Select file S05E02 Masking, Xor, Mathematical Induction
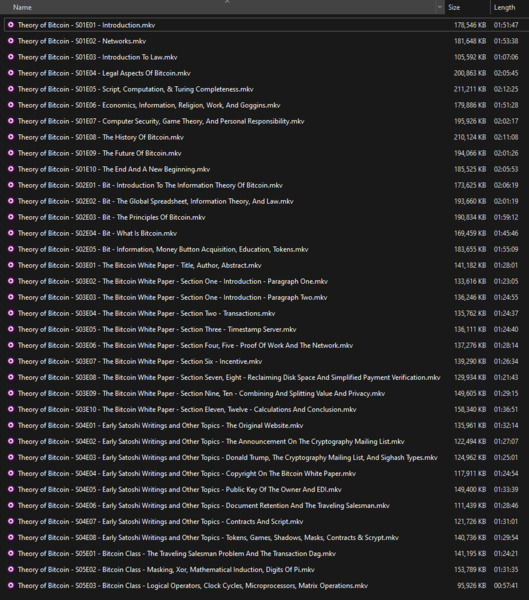529x600 pixels. pos(166,569)
